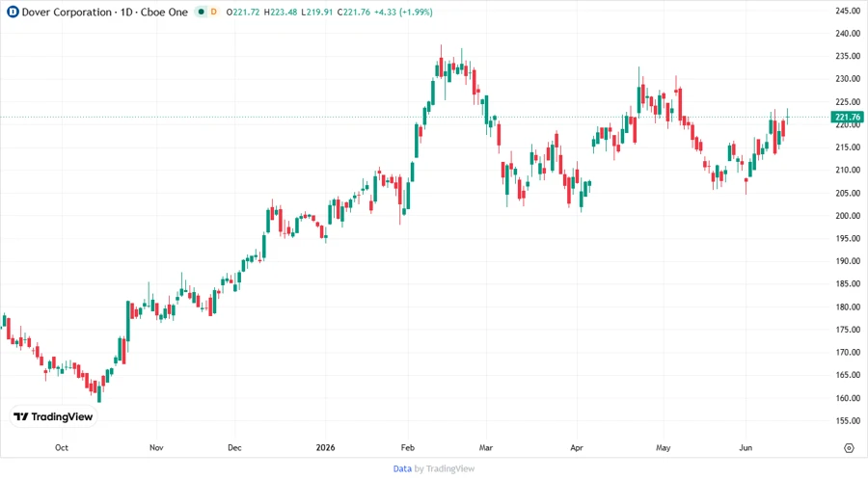Click the Dover Corporation symbol title
Image resolution: width=868 pixels, height=480 pixels.
104,12
